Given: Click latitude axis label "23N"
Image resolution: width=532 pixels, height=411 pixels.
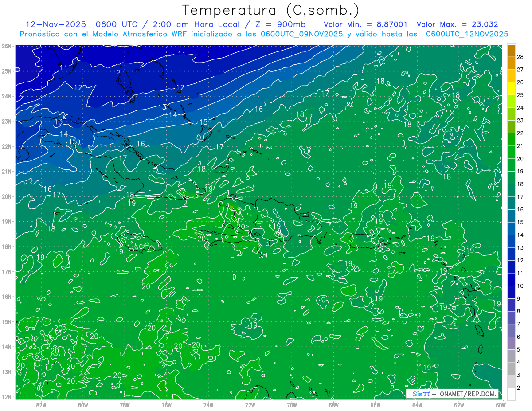Looking at the screenshot, I should coord(7,121).
